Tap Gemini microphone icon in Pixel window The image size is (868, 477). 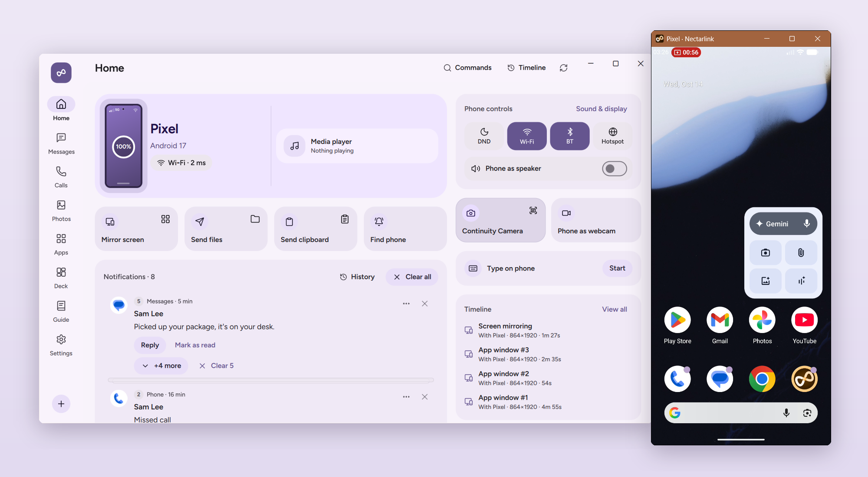point(806,224)
